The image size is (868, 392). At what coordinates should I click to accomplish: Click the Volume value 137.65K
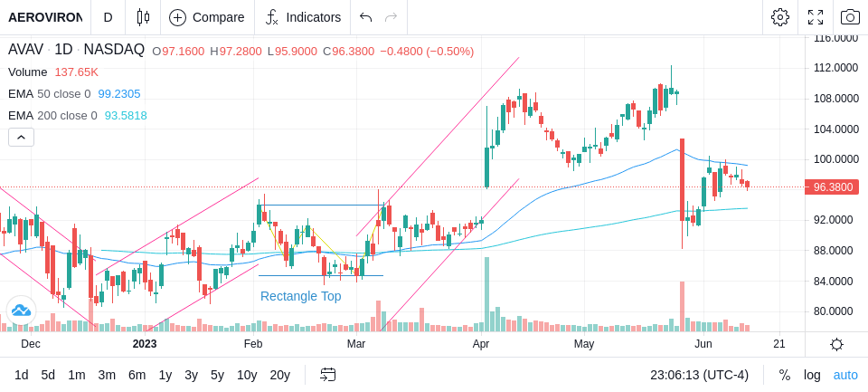(x=76, y=72)
